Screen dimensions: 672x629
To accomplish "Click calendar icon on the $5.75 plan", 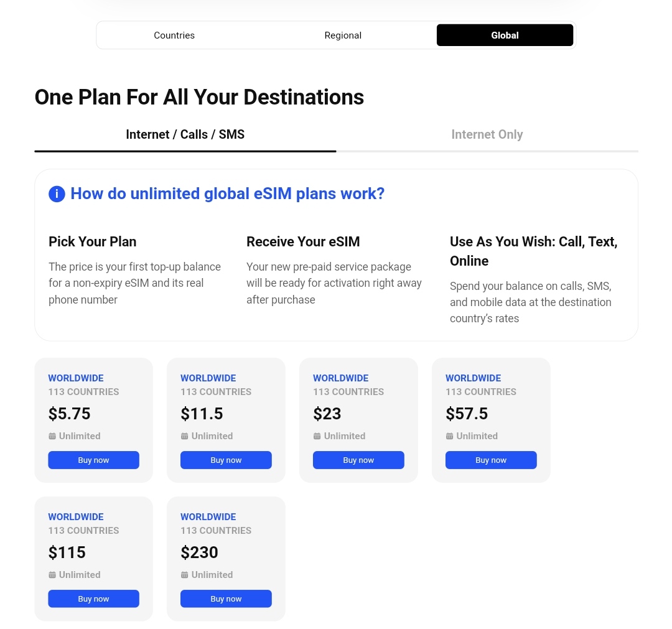I will click(52, 436).
